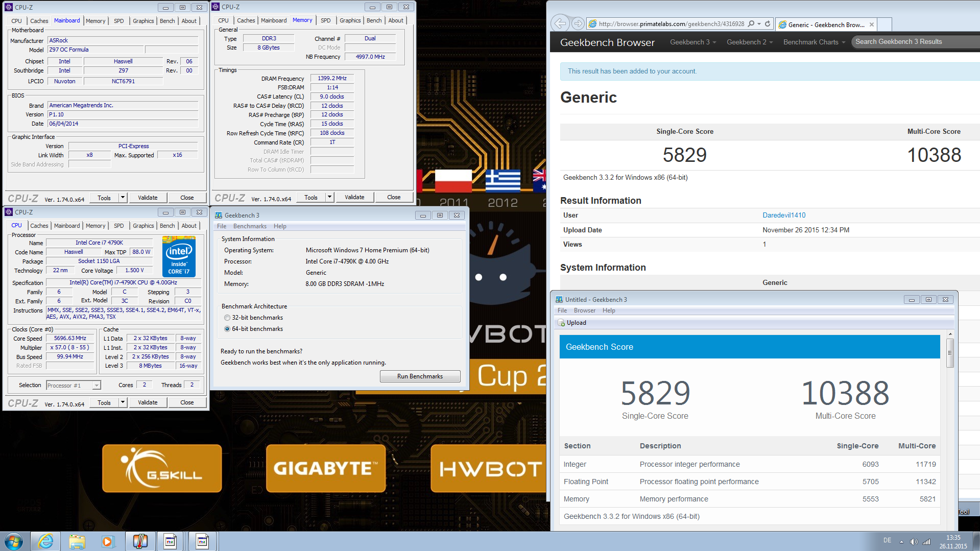Switch to SPD tab in CPU-Z Memory window
The width and height of the screenshot is (980, 551).
(326, 20)
